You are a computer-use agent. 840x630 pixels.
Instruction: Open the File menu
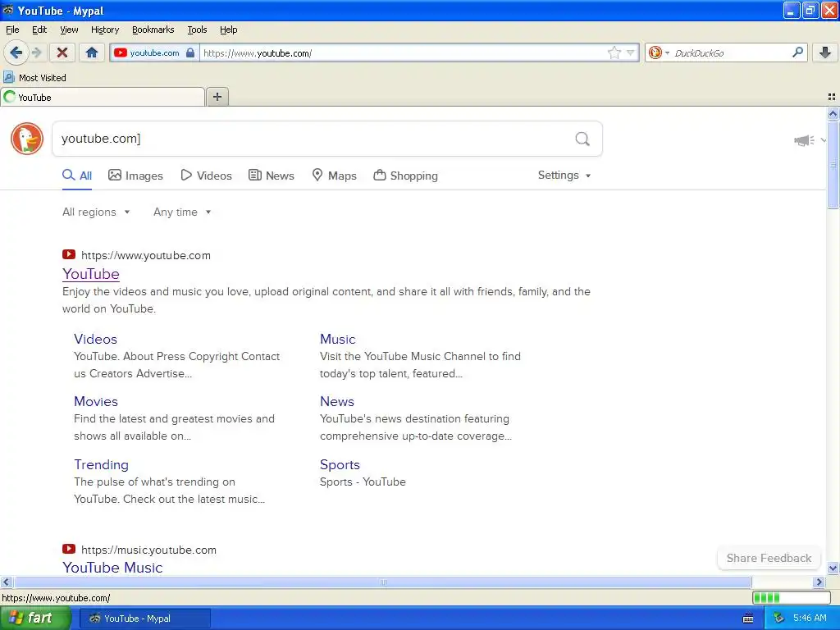[x=12, y=30]
